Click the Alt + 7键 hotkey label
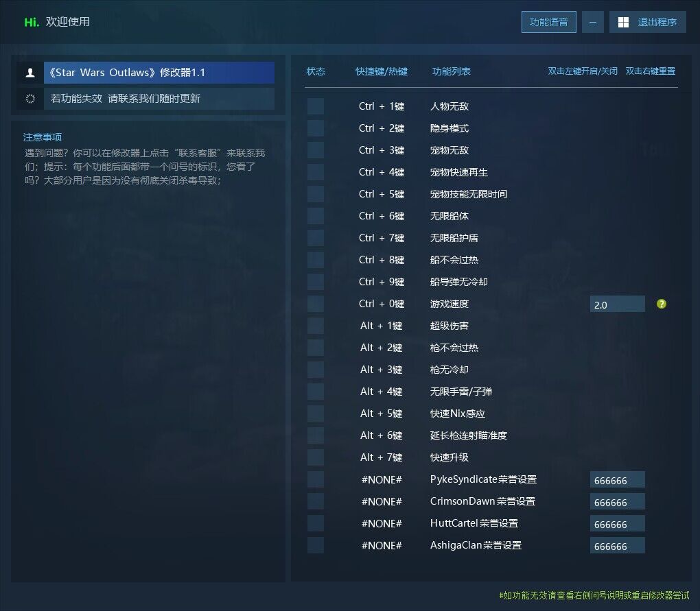Viewport: 700px width, 611px height. coord(382,457)
